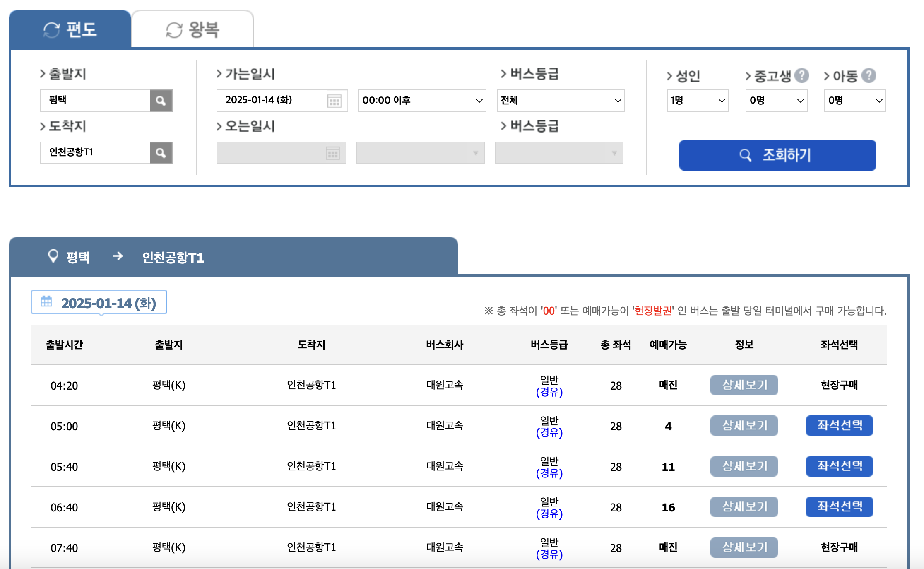
Task: Click the 조회하기 search button
Action: 777,155
